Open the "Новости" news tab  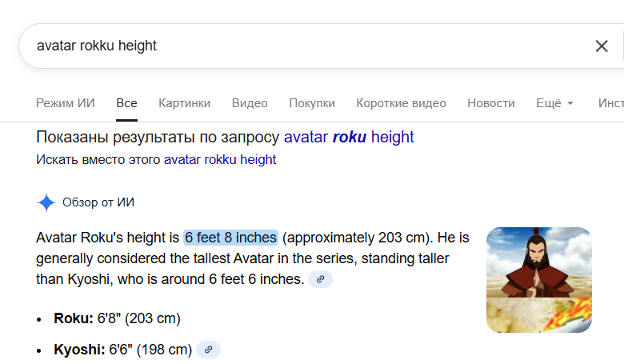490,103
